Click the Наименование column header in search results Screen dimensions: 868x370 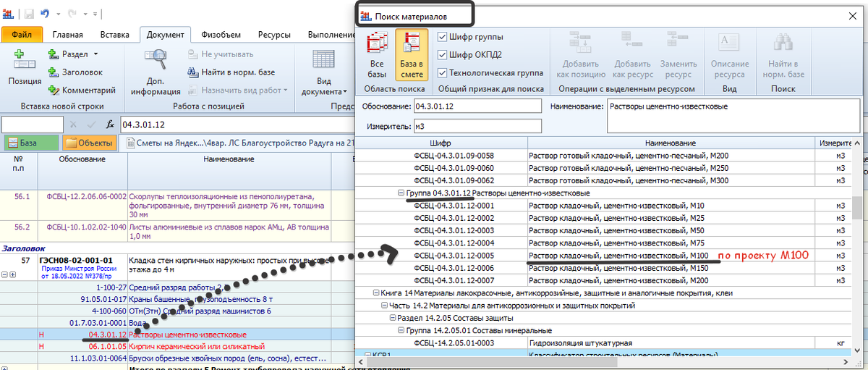pyautogui.click(x=671, y=143)
